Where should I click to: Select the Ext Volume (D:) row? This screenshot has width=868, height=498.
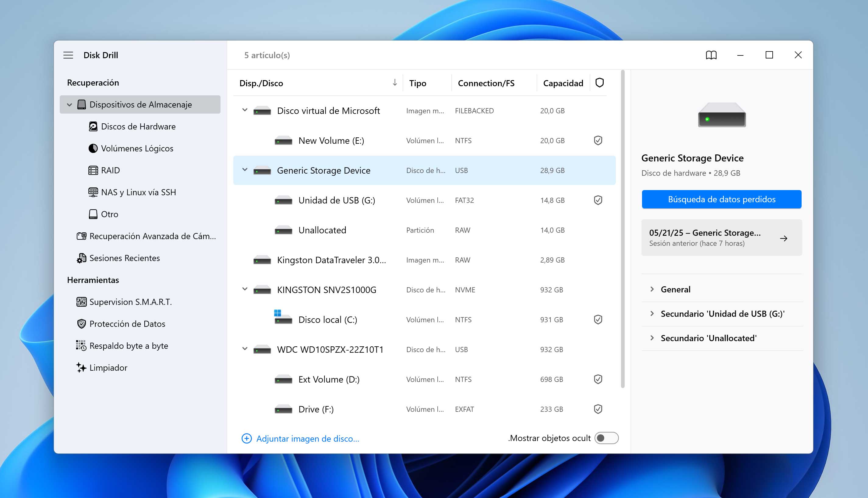425,379
